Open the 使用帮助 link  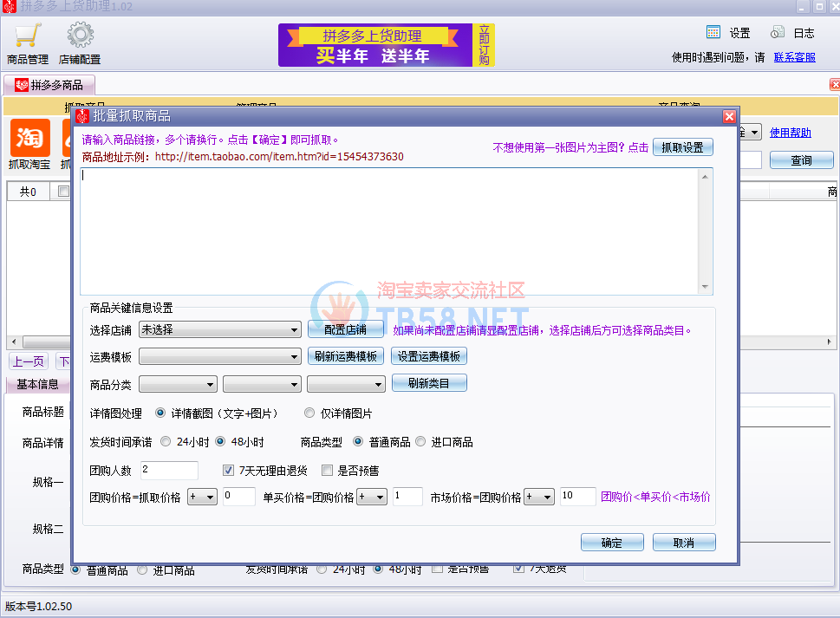coord(791,133)
